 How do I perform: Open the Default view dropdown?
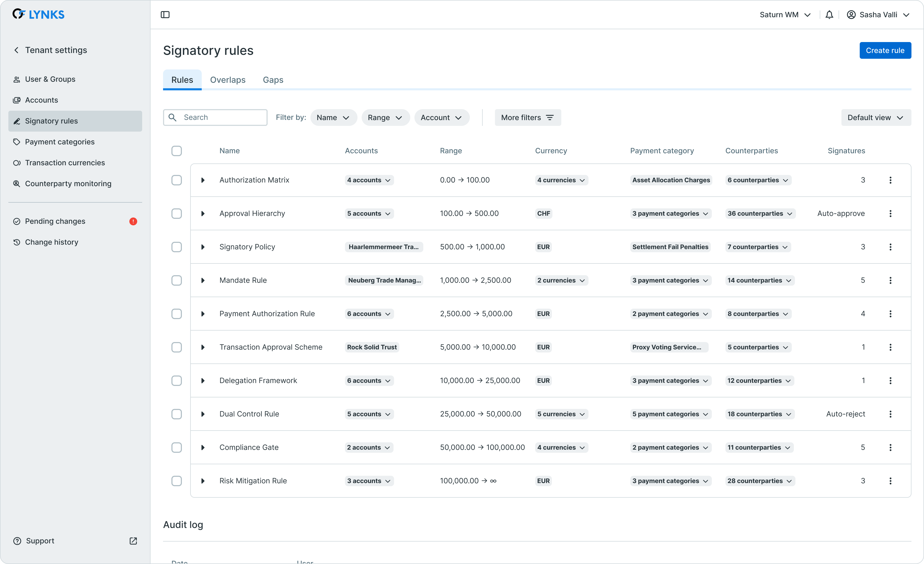[x=876, y=118]
